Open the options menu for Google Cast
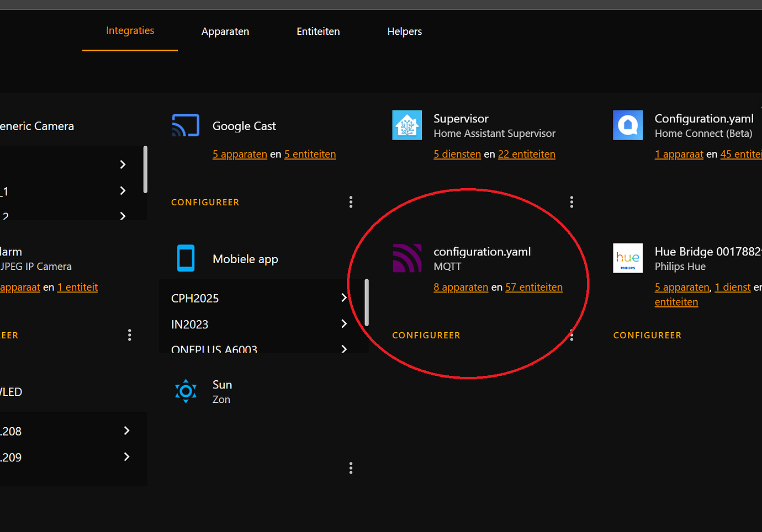This screenshot has width=762, height=532. coord(351,201)
